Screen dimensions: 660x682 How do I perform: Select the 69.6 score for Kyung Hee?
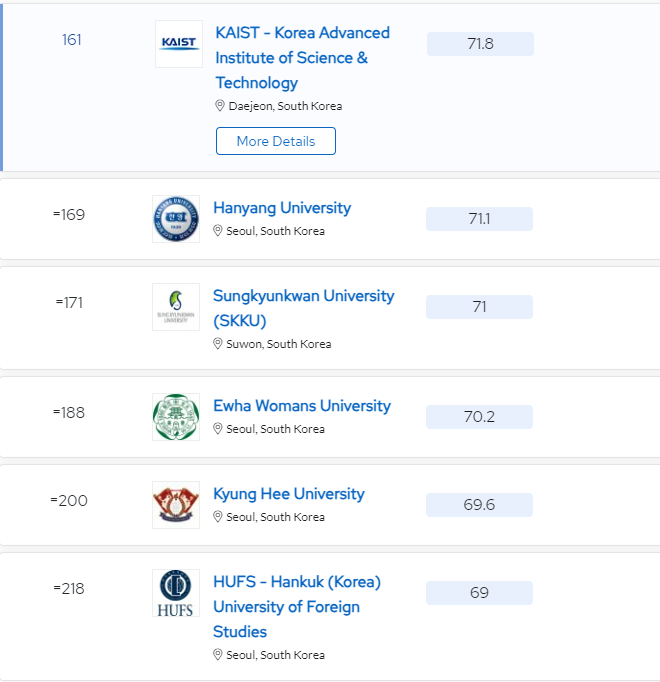[x=479, y=505]
